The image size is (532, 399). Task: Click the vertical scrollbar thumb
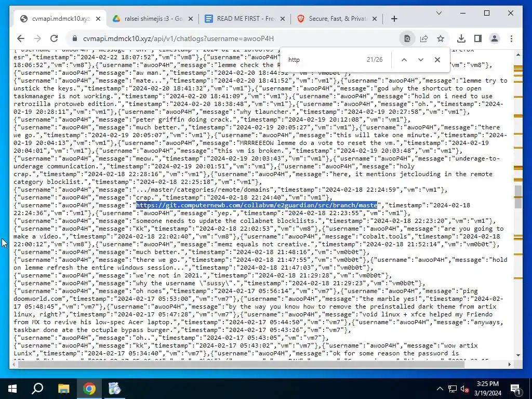(518, 197)
